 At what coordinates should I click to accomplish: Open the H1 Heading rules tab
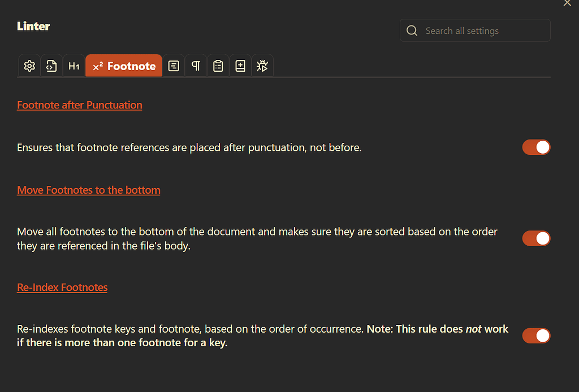pos(74,66)
